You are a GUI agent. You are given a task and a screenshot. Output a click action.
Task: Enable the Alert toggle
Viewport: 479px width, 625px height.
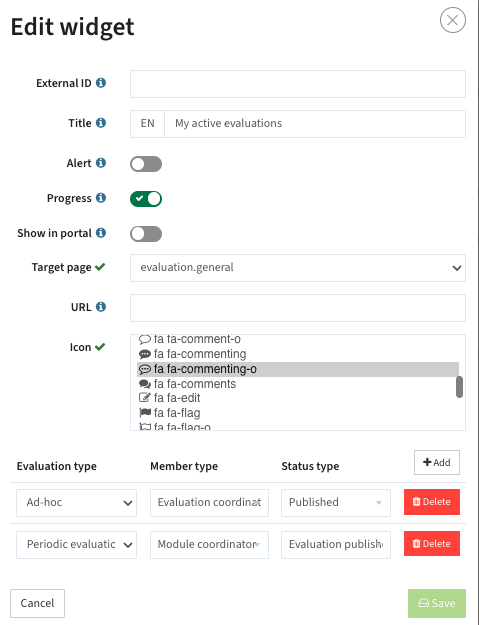pos(146,164)
